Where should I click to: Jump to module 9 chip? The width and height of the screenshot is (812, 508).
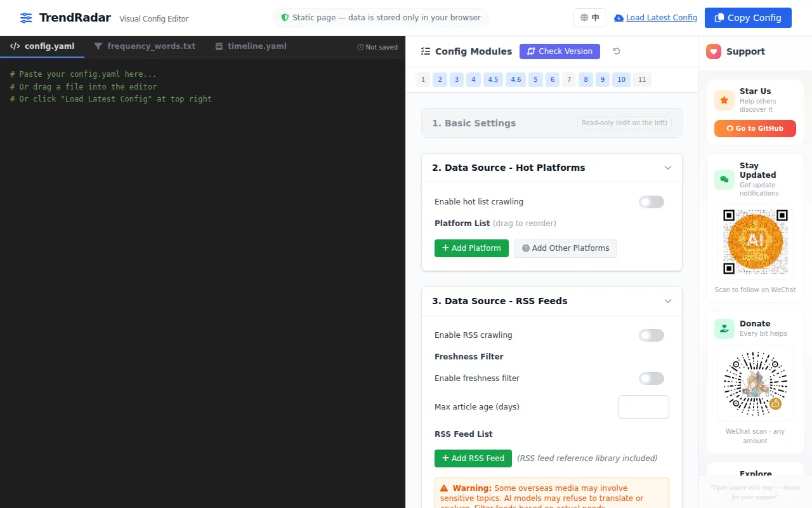click(x=603, y=79)
